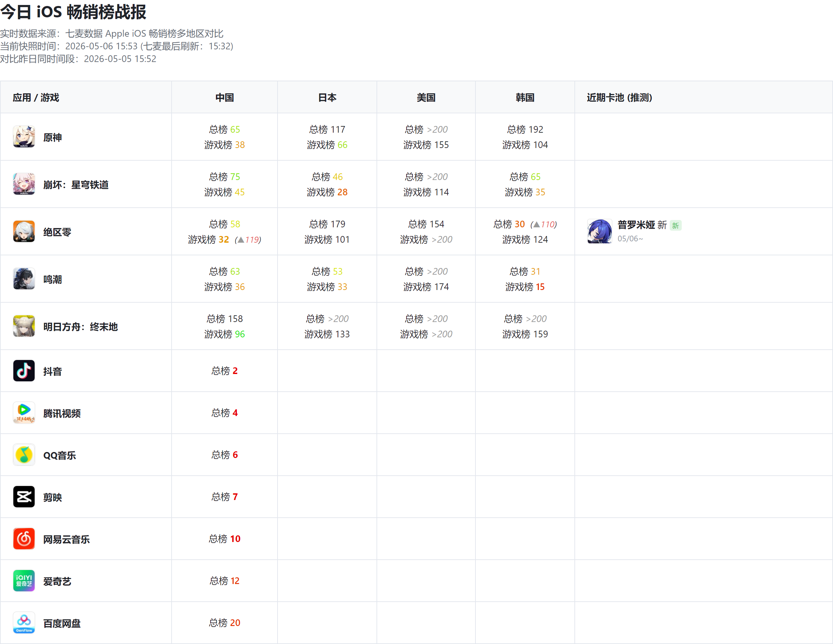Select the 鸣潮 game icon
This screenshot has width=833, height=644.
pyautogui.click(x=24, y=279)
